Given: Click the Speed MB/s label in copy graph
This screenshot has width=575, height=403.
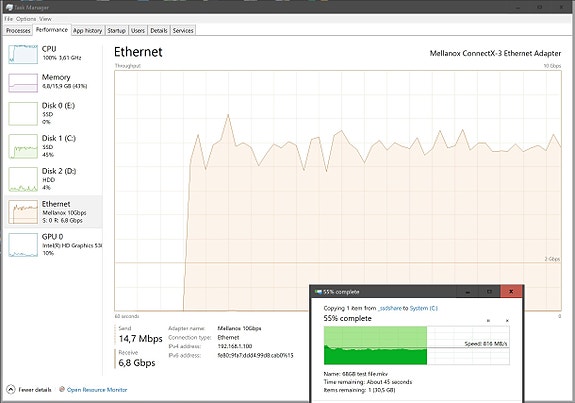Looking at the screenshot, I should [486, 344].
